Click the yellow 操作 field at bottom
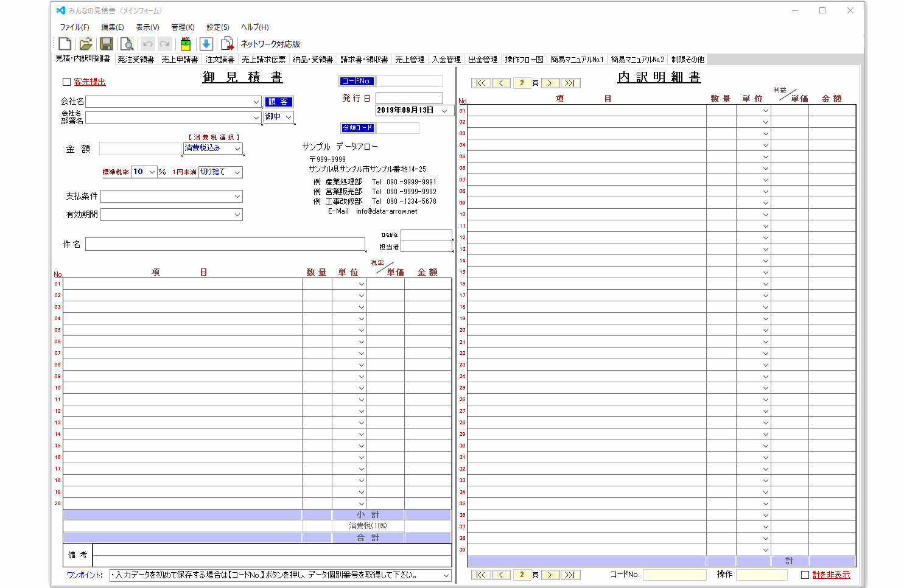904x588 pixels. point(762,575)
